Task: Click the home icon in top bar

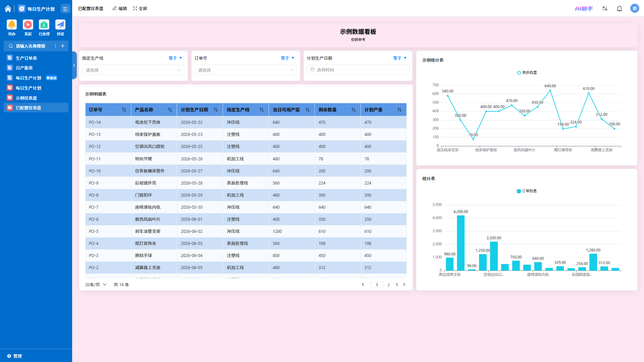Action: (x=8, y=9)
